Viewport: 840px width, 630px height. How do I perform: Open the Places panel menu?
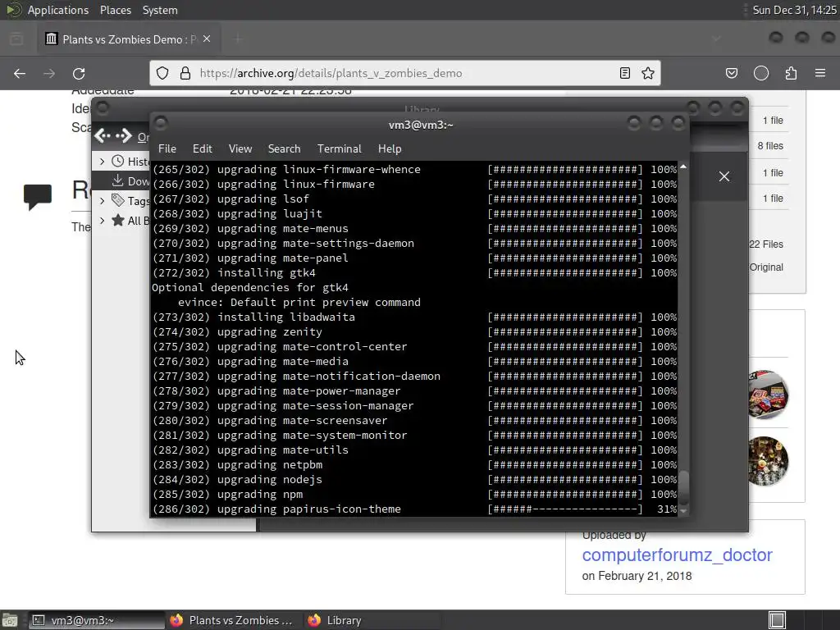pyautogui.click(x=115, y=10)
